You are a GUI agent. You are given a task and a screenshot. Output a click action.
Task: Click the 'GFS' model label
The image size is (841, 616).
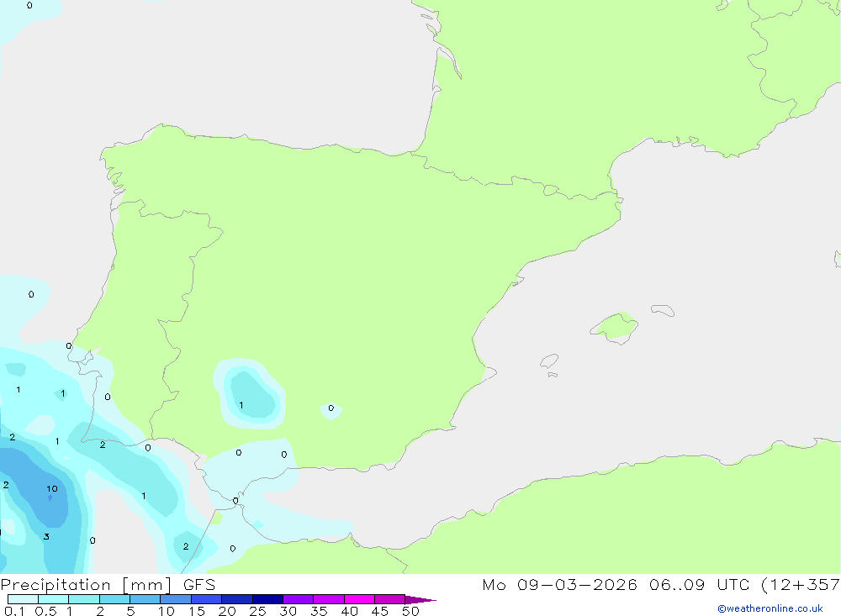pyautogui.click(x=199, y=584)
